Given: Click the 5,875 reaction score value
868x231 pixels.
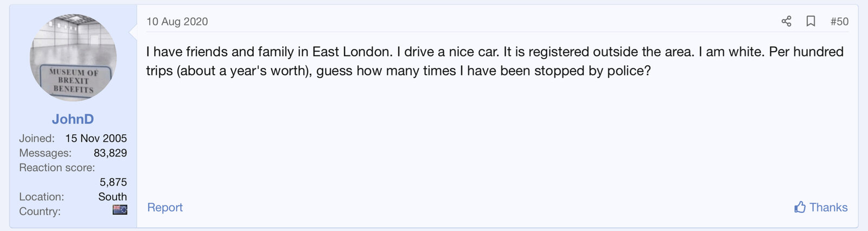Looking at the screenshot, I should [113, 182].
